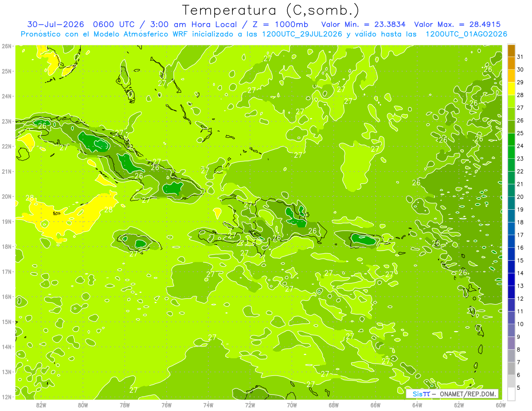Click the '29' value on the color scale
The width and height of the screenshot is (532, 411).
pos(520,82)
